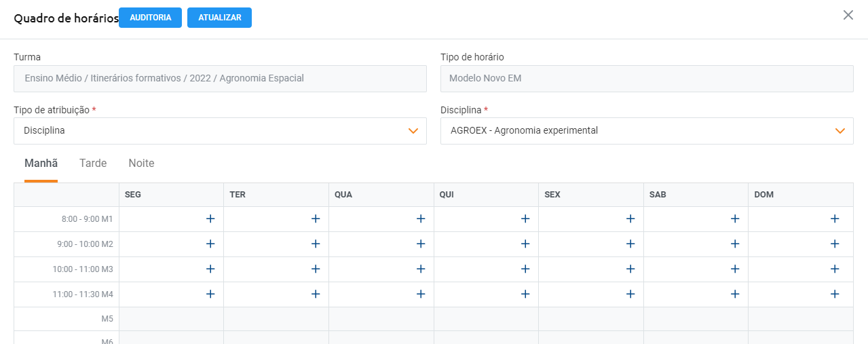Open the Tipo de atribuição dropdown
Viewport: 868px width, 344px height.
[x=220, y=130]
